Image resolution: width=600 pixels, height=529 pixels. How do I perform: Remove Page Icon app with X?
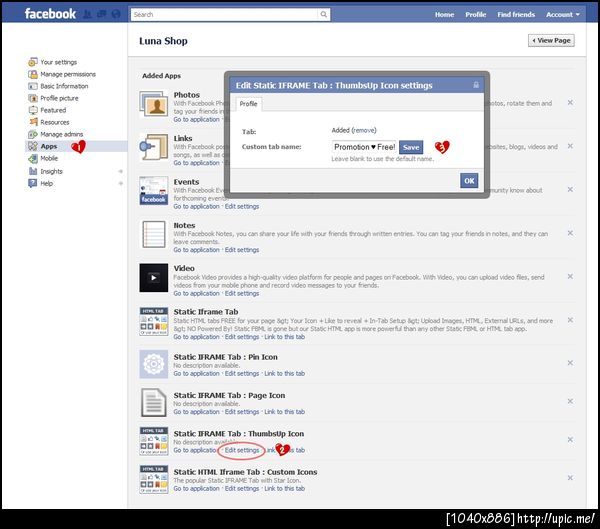pos(570,401)
